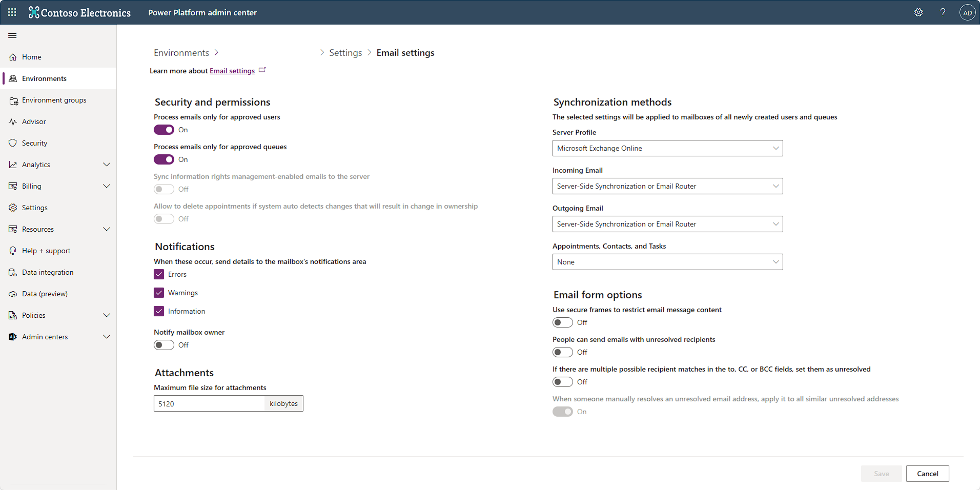Click the settings gear icon in header
Image resolution: width=980 pixels, height=490 pixels.
click(918, 12)
